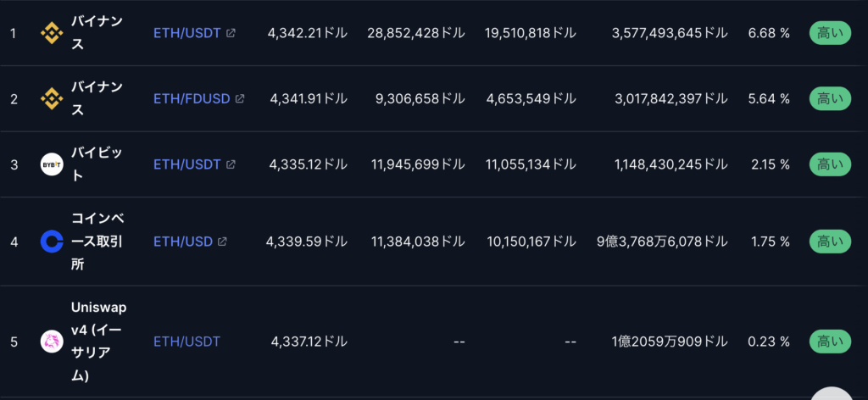Click the 高い badge in row 1
The height and width of the screenshot is (400, 868).
pos(830,33)
